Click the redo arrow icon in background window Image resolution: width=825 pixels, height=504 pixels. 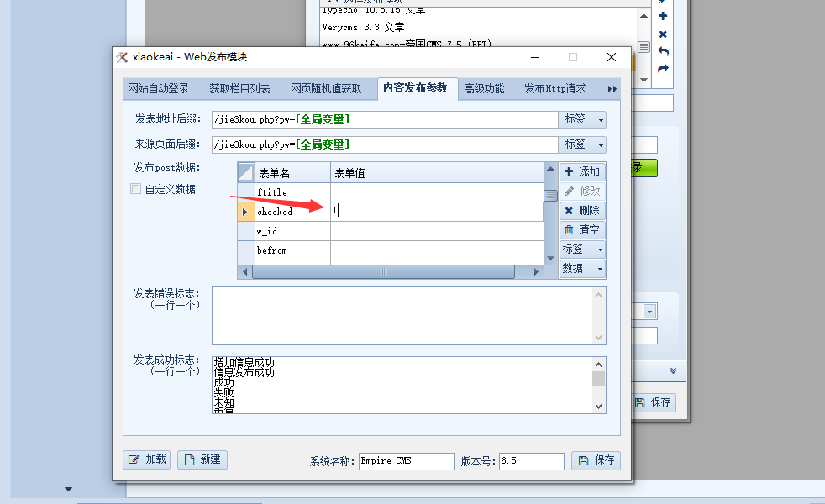coord(663,69)
